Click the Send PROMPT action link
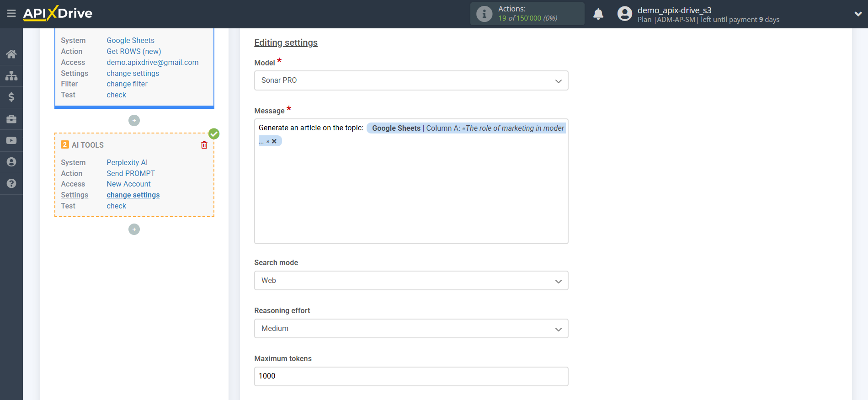This screenshot has height=400, width=868. [131, 173]
